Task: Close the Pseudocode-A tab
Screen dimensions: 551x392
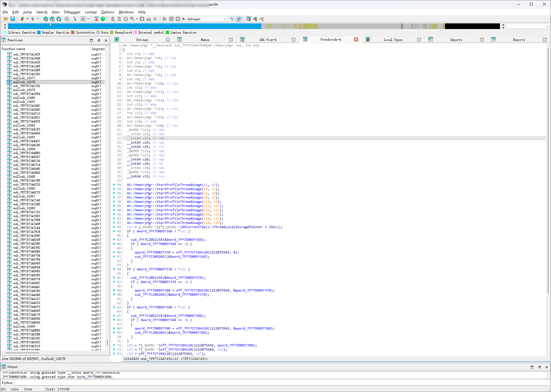Action: point(356,39)
